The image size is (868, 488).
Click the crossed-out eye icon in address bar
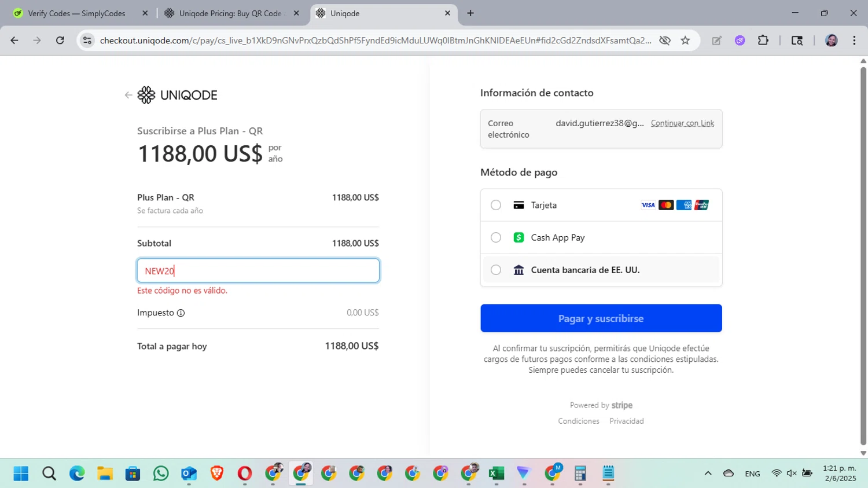click(x=665, y=41)
